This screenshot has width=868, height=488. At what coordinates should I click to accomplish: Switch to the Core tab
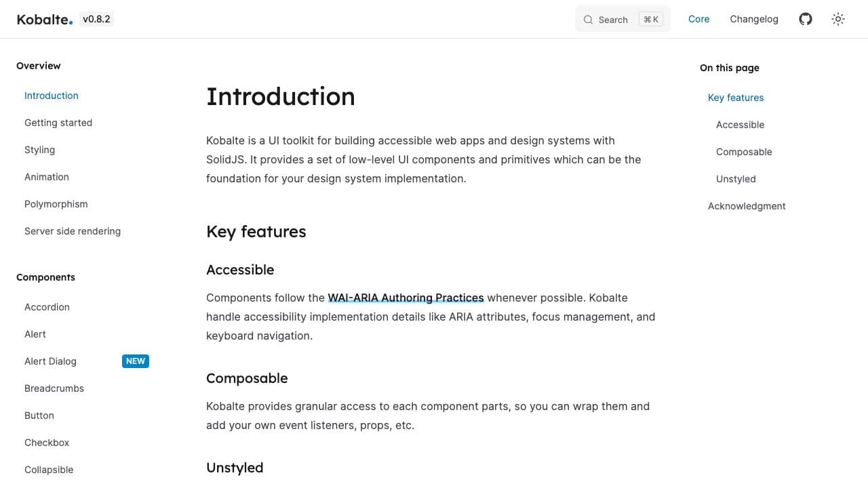pyautogui.click(x=698, y=19)
